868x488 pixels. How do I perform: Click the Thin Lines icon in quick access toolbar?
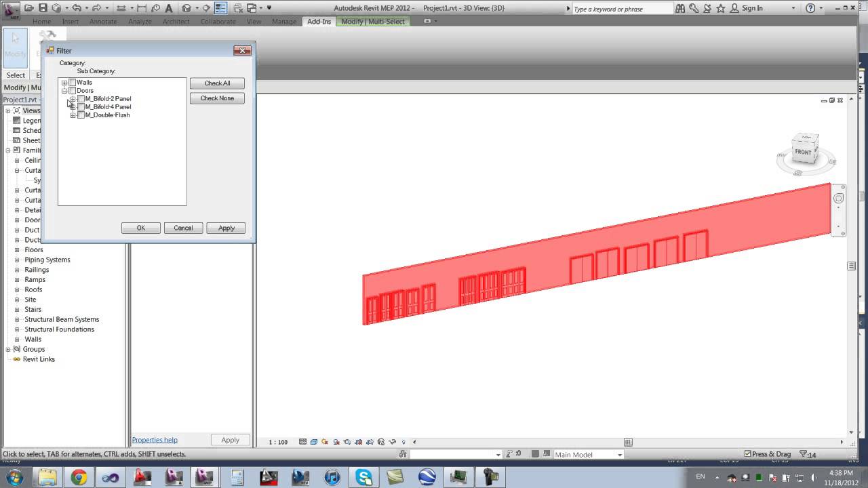pos(220,8)
